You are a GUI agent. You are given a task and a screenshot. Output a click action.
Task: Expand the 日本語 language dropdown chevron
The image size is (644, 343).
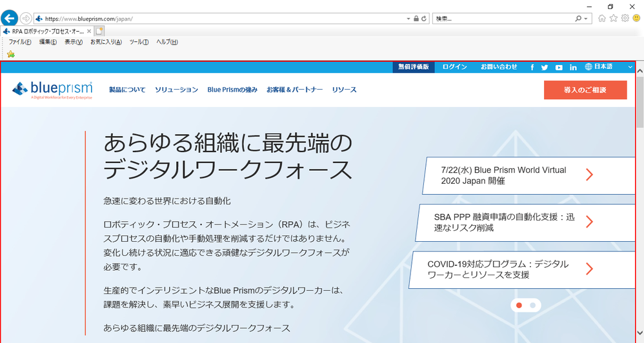[630, 67]
